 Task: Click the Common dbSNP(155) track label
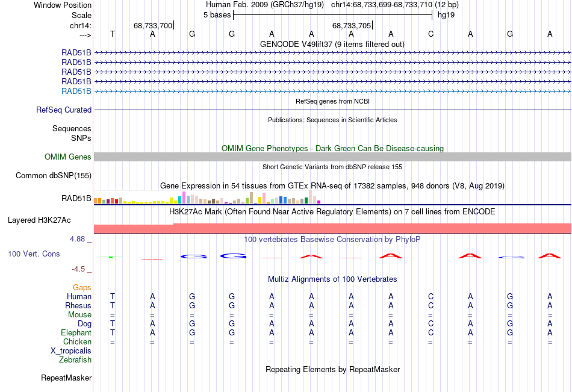pos(54,176)
